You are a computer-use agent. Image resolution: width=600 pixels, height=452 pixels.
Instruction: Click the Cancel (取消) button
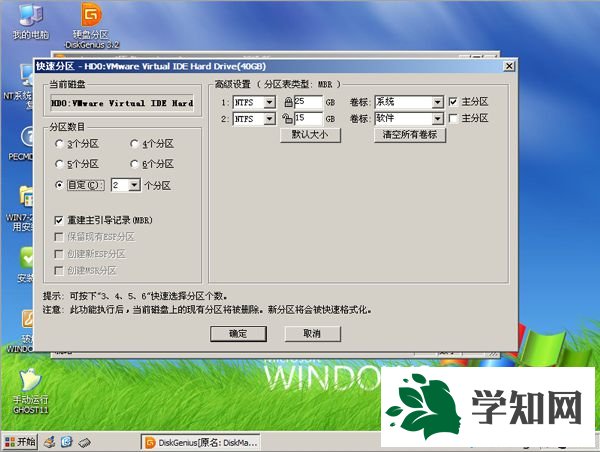tap(312, 334)
